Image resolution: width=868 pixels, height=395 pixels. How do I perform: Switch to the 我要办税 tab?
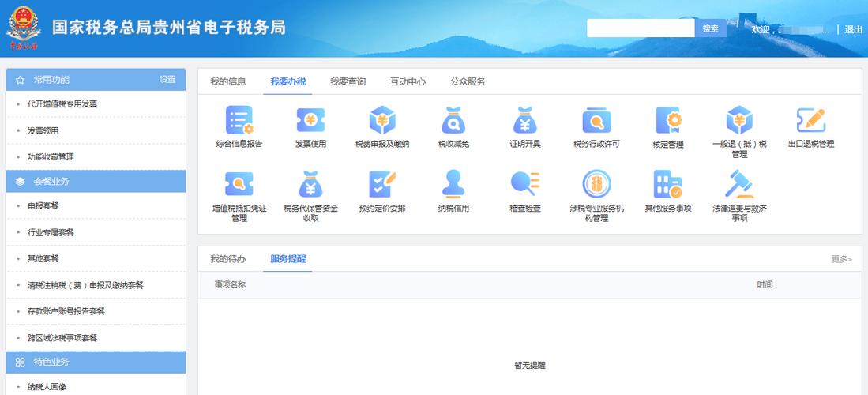(x=287, y=81)
